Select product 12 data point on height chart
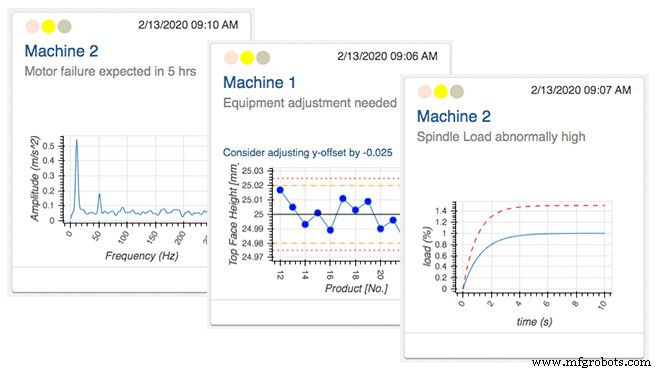661x372 pixels. point(280,190)
